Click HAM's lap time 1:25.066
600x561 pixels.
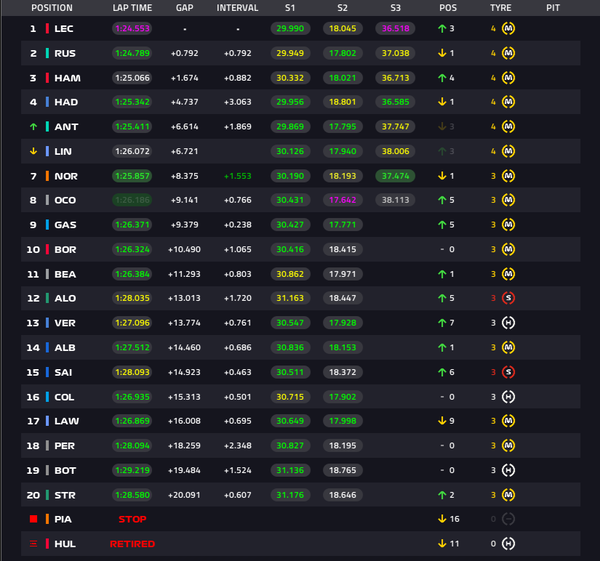[132, 78]
